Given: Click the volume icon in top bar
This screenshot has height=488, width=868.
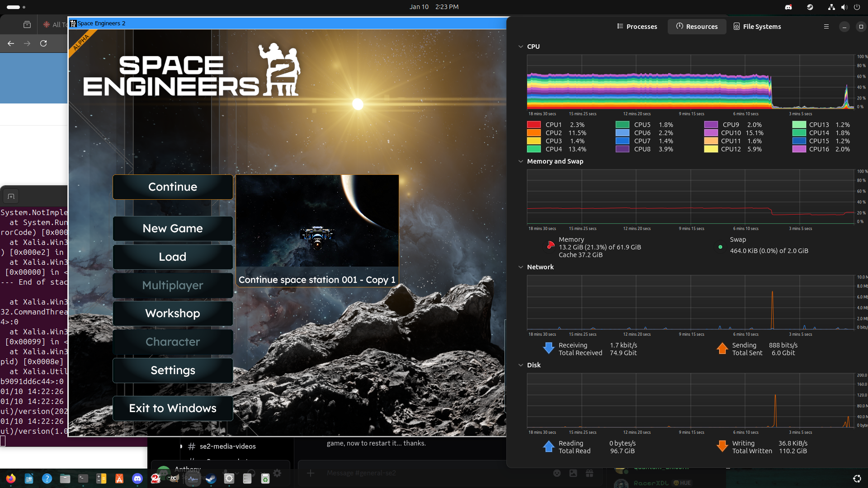Looking at the screenshot, I should pos(844,7).
